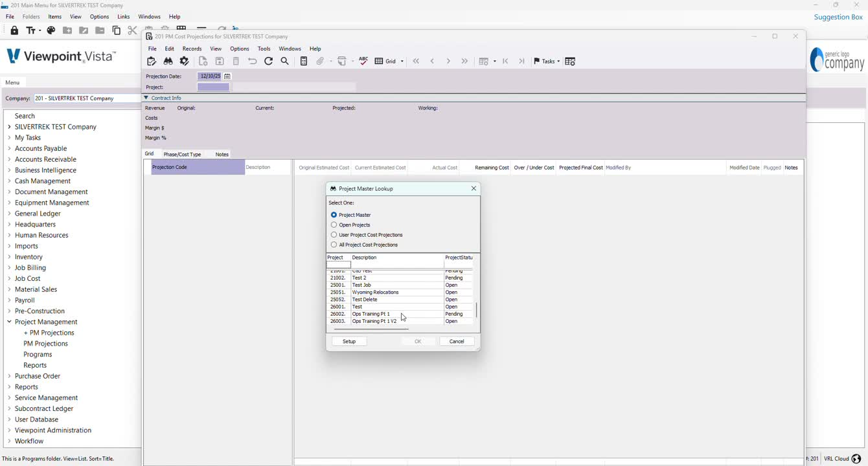Open the Records menu in PM Cost Projections

click(192, 49)
